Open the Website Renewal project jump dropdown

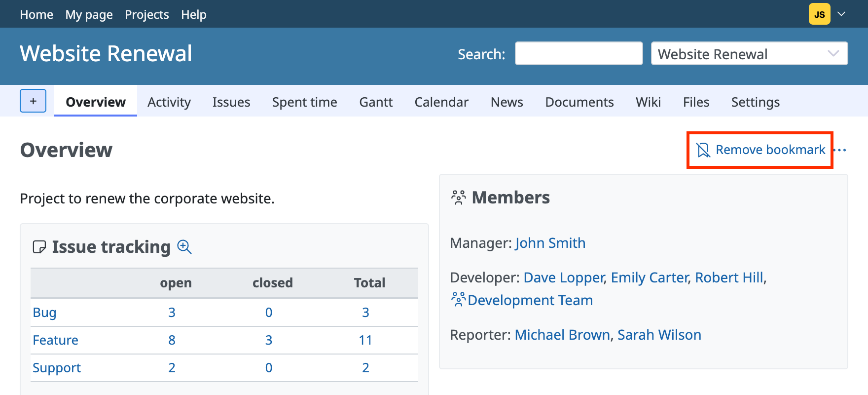click(749, 53)
